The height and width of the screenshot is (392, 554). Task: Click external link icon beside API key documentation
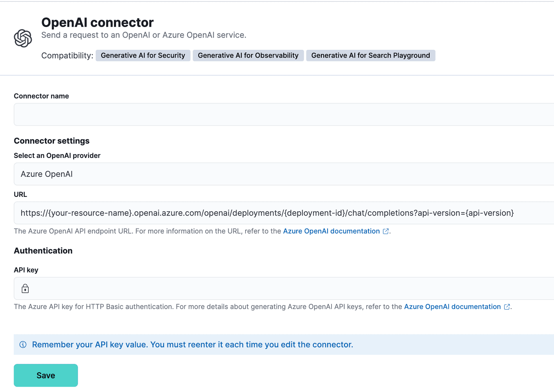pos(506,307)
